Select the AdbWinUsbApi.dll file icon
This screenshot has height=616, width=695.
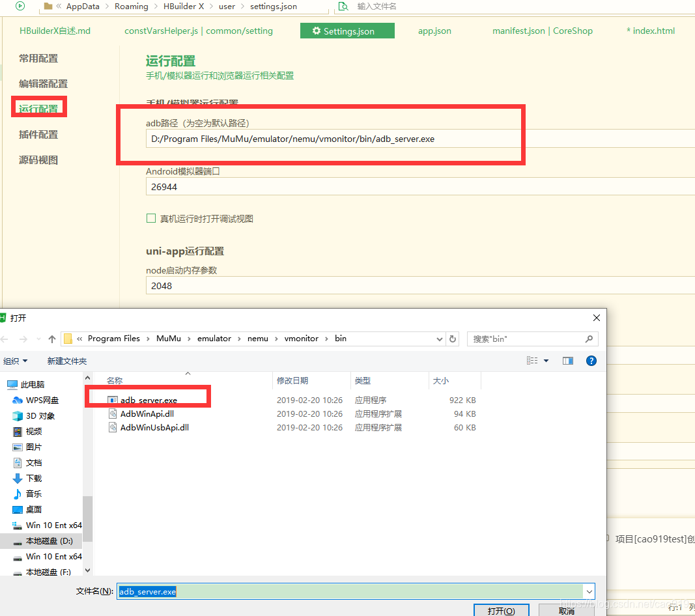point(113,428)
